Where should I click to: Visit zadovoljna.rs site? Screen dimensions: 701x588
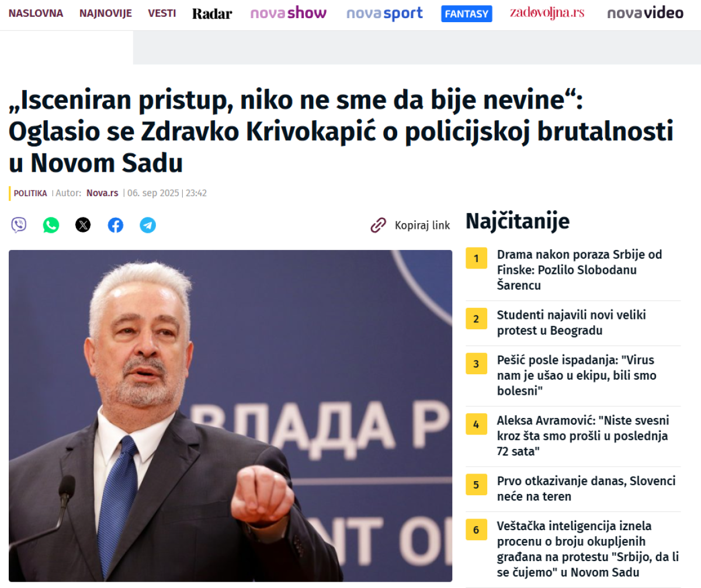547,13
